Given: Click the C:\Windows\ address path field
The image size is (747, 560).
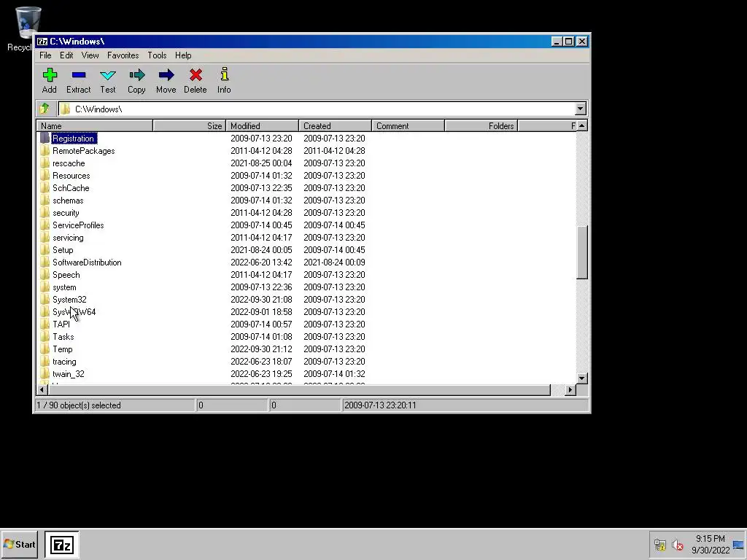Looking at the screenshot, I should pos(317,109).
